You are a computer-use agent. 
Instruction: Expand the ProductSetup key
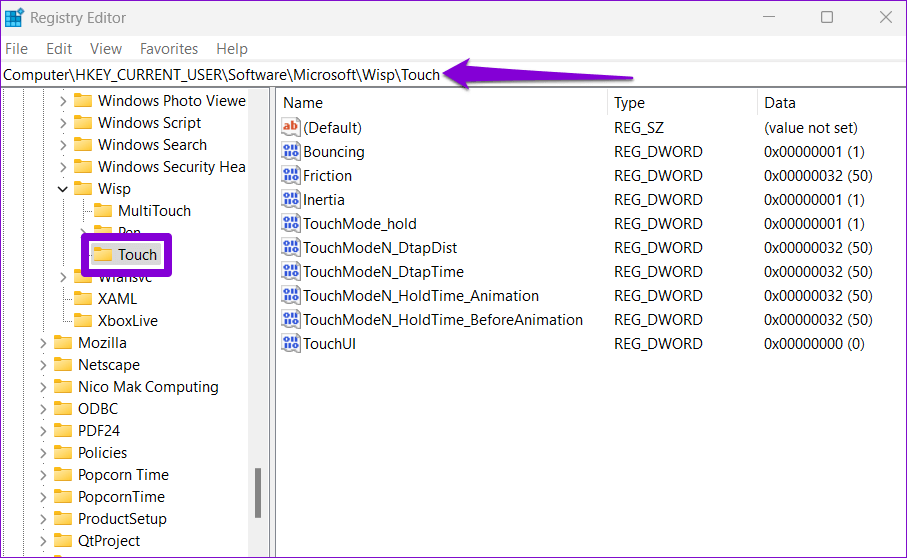coord(43,519)
